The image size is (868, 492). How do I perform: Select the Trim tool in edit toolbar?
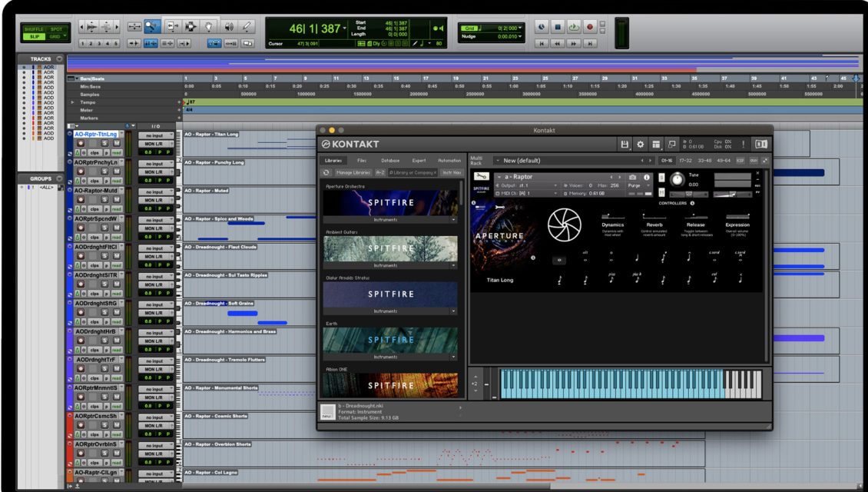tap(172, 27)
